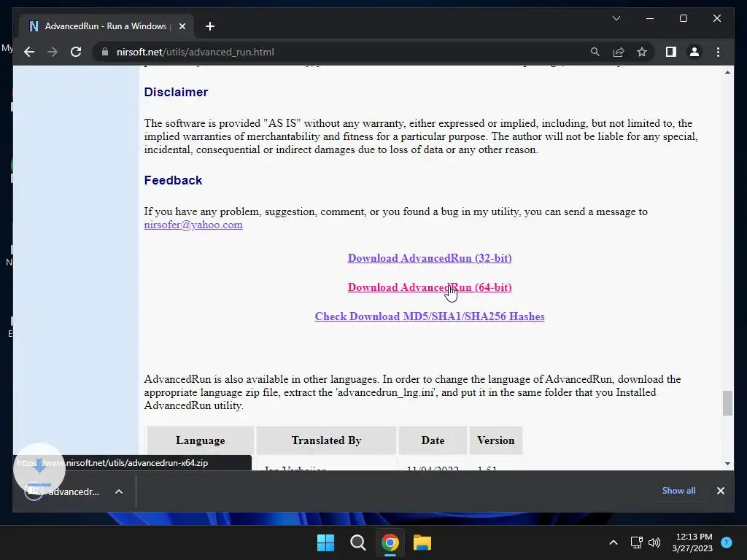Open File Explorer from taskbar
Viewport: 747px width, 560px height.
click(x=422, y=542)
